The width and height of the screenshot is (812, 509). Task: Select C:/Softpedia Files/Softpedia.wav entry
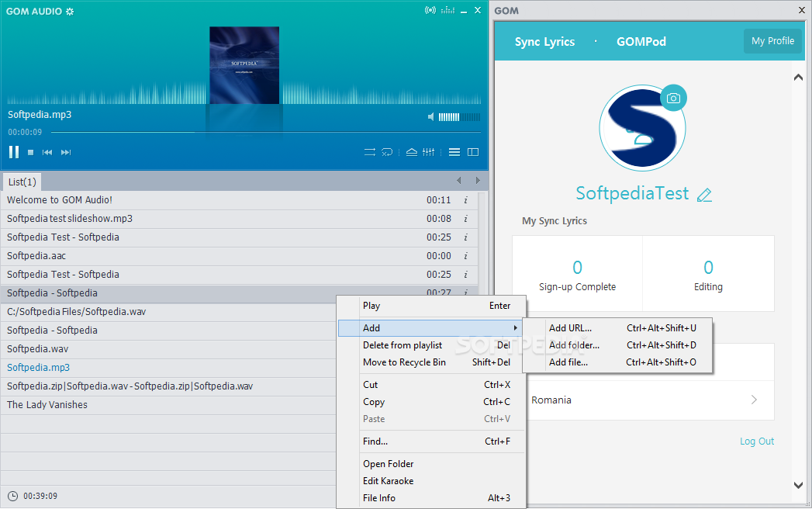tap(169, 312)
